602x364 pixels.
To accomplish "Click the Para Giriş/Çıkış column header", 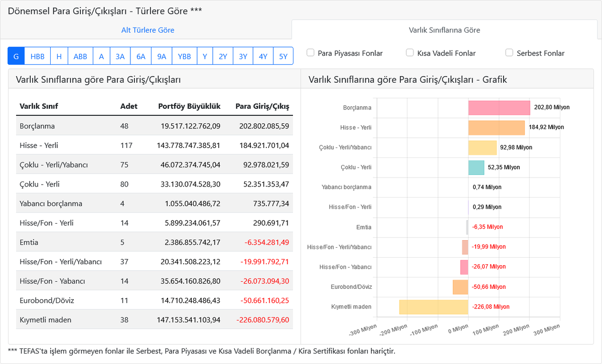I will pyautogui.click(x=262, y=106).
